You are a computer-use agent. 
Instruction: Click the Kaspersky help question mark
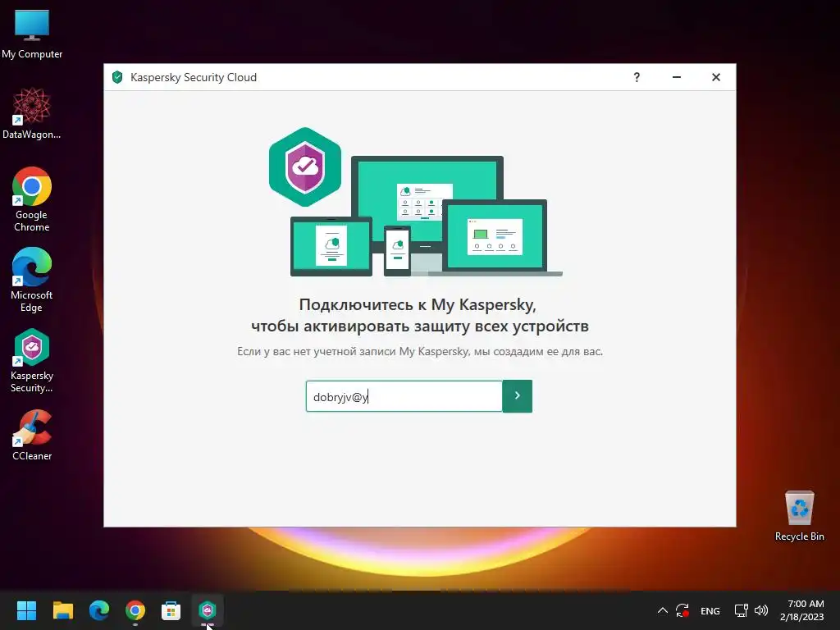637,77
